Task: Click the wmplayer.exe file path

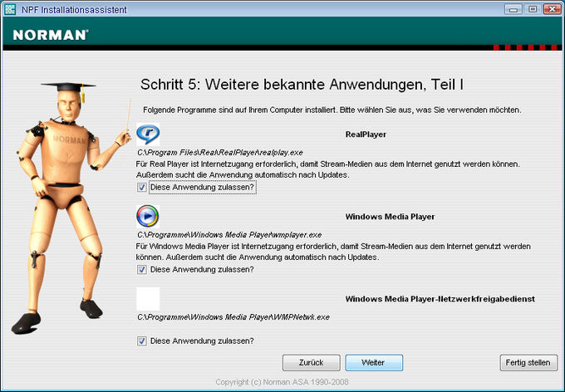Action: [229, 234]
